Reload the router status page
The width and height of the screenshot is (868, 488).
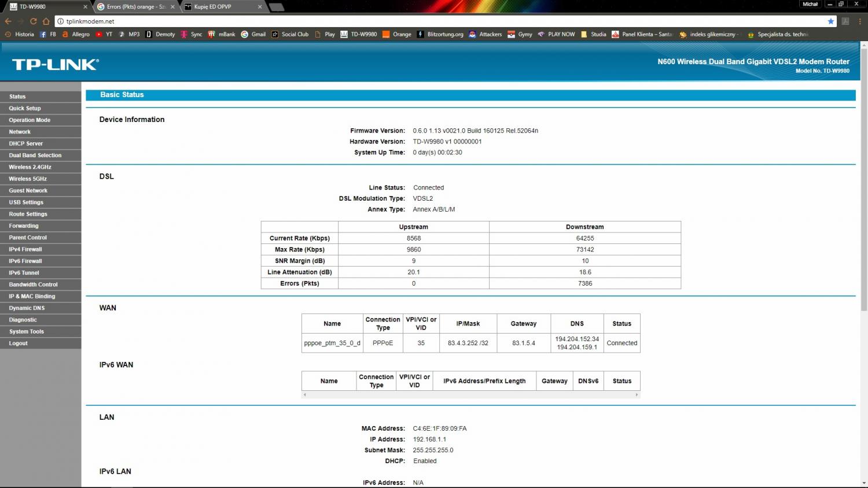pyautogui.click(x=33, y=21)
